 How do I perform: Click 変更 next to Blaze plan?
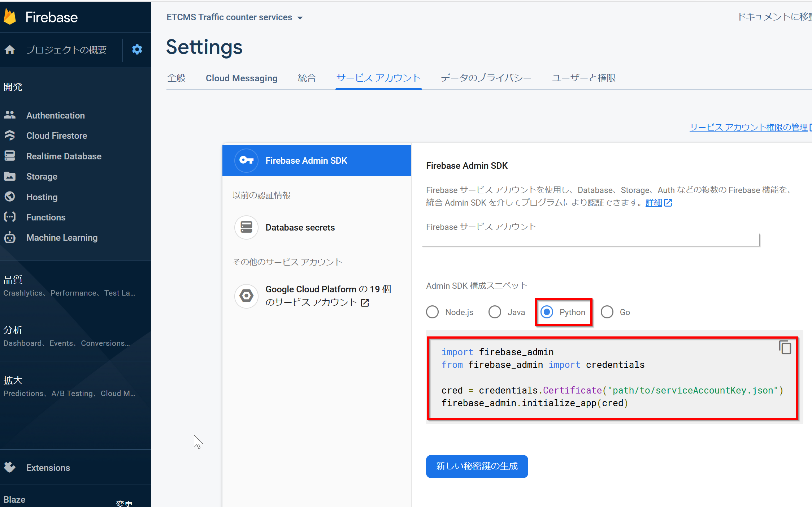124,503
